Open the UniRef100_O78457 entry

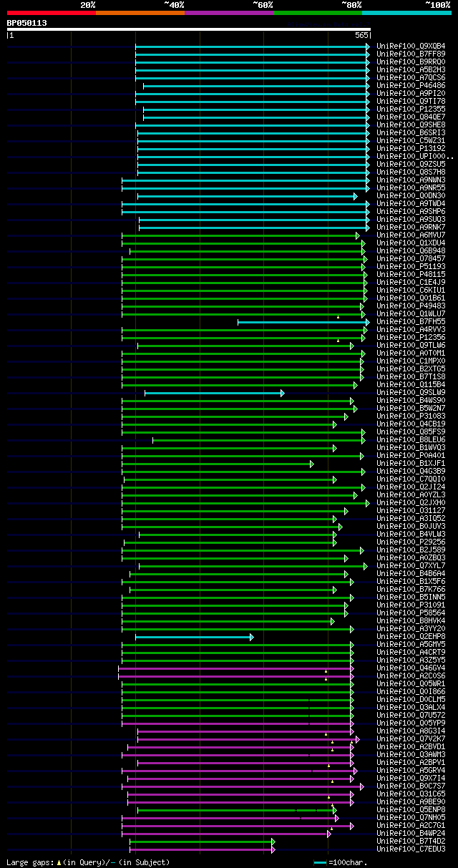411,259
